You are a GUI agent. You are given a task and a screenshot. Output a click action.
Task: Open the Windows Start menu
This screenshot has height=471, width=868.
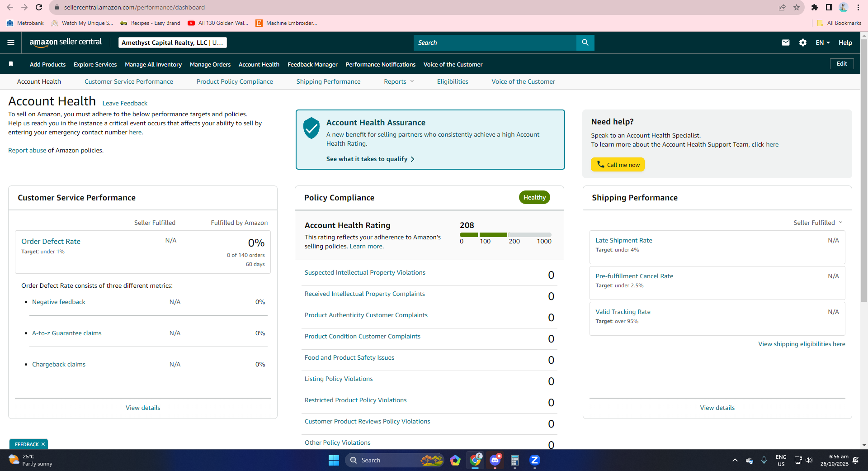pos(334,460)
